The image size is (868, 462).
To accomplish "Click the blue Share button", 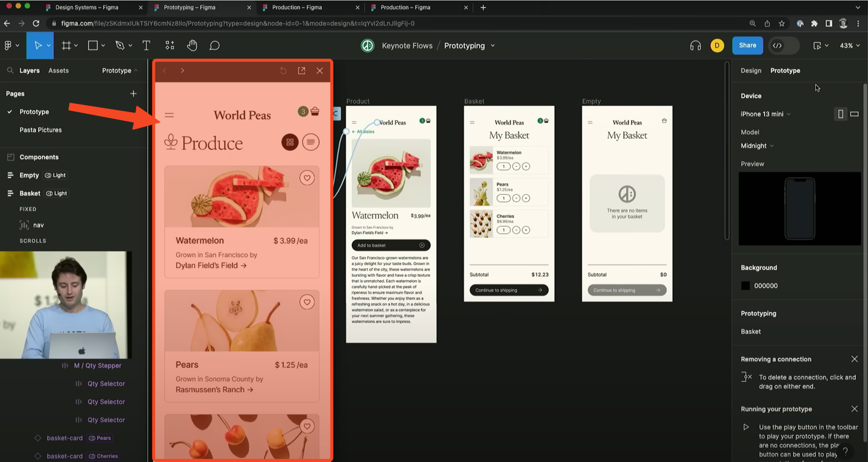I will point(747,45).
